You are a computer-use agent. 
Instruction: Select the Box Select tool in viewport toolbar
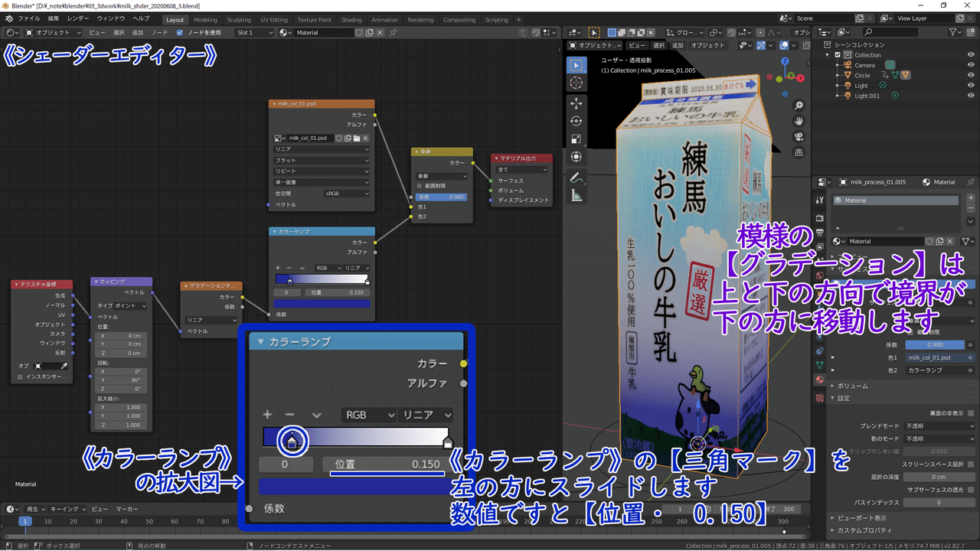[x=577, y=65]
